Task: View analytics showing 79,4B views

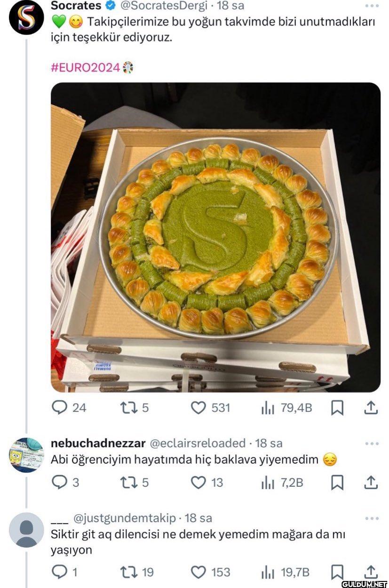Action: 267,408
